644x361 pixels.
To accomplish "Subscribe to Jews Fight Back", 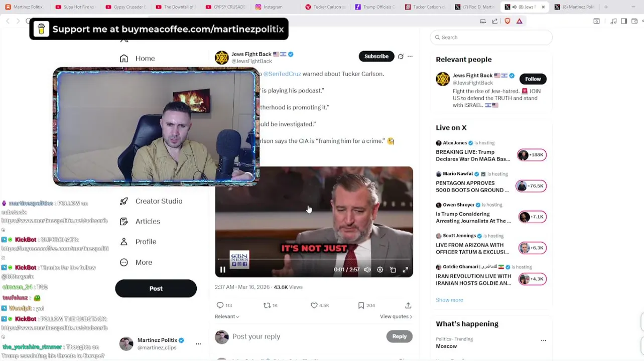I will (x=376, y=57).
